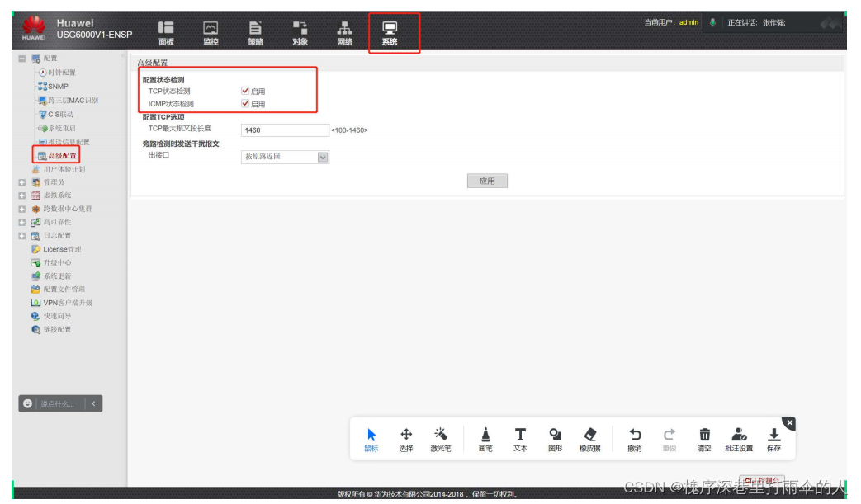Open the 系统 (System) top menu
Screen dimensions: 861x504
click(x=390, y=34)
